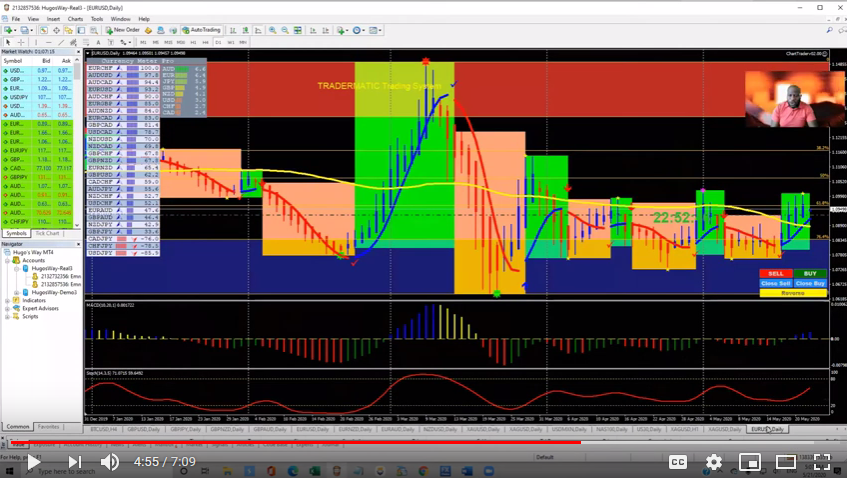The image size is (847, 478).
Task: Open the View menu
Action: click(33, 19)
